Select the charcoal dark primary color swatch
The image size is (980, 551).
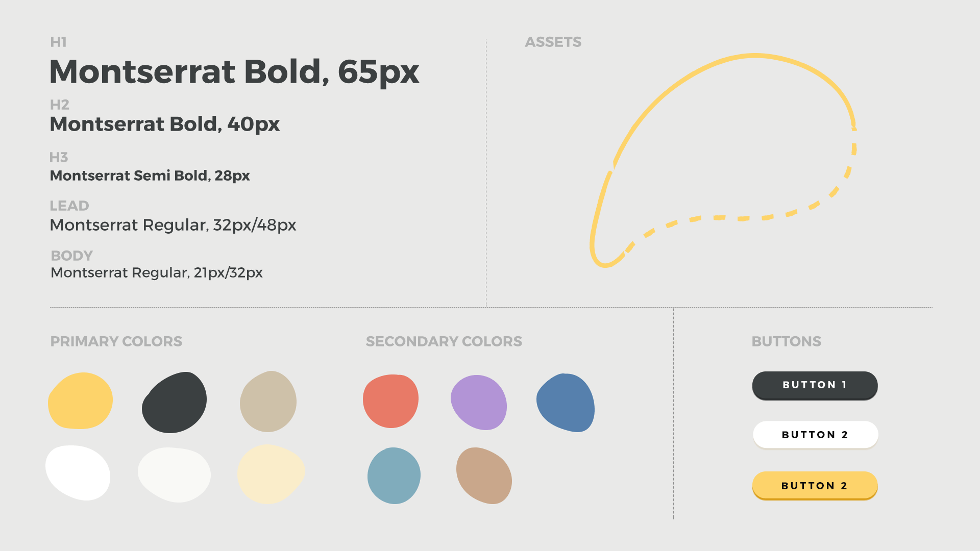(174, 403)
